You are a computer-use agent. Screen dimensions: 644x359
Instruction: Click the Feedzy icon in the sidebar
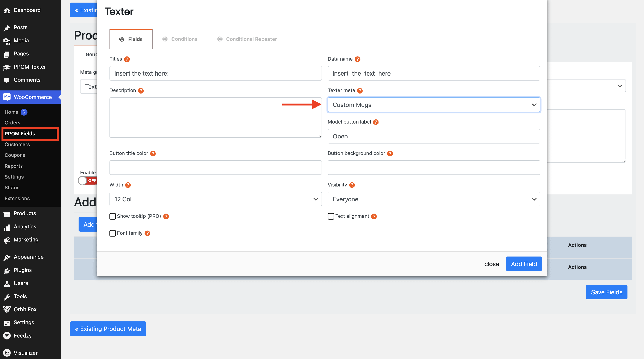(x=7, y=336)
